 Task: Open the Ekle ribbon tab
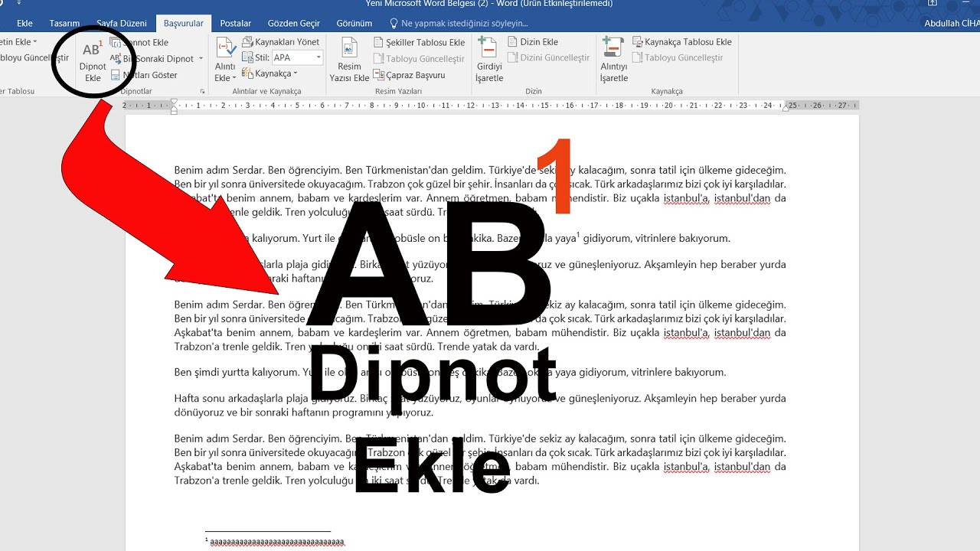[24, 24]
